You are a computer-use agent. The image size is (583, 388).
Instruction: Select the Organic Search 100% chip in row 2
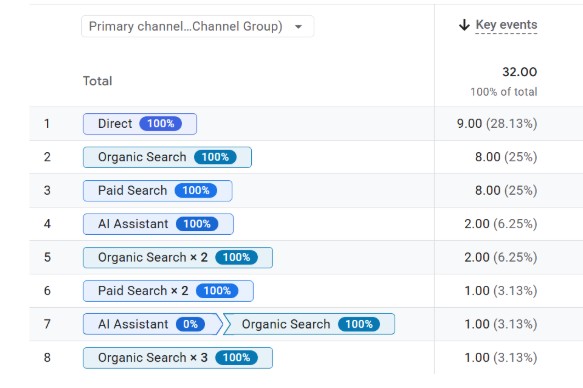167,157
